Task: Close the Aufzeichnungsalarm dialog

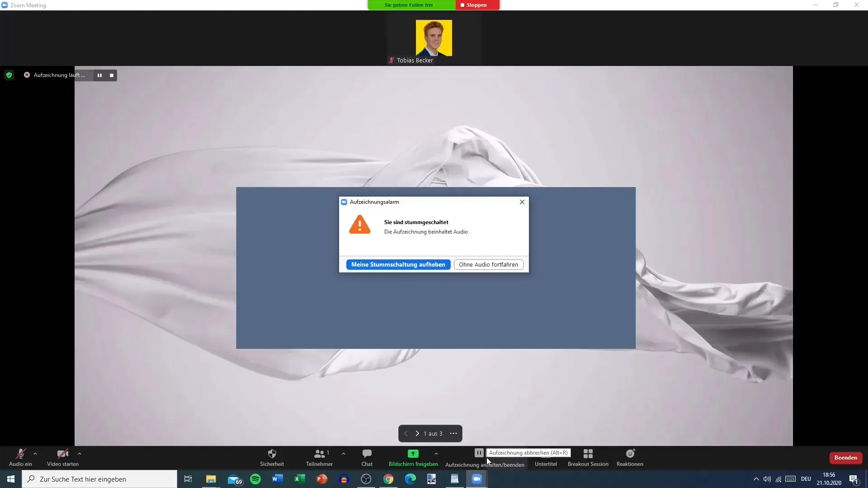Action: coord(522,202)
